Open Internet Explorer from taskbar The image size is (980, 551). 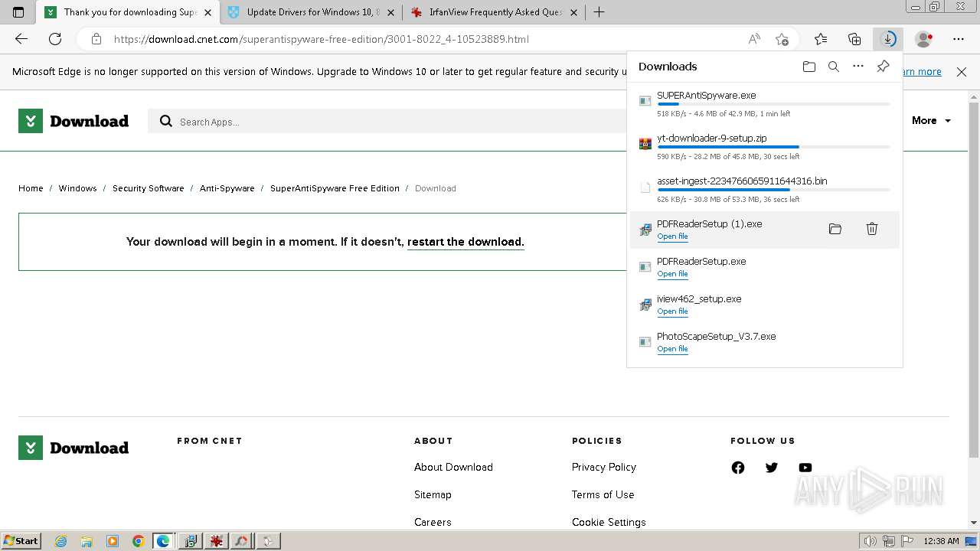pyautogui.click(x=61, y=541)
